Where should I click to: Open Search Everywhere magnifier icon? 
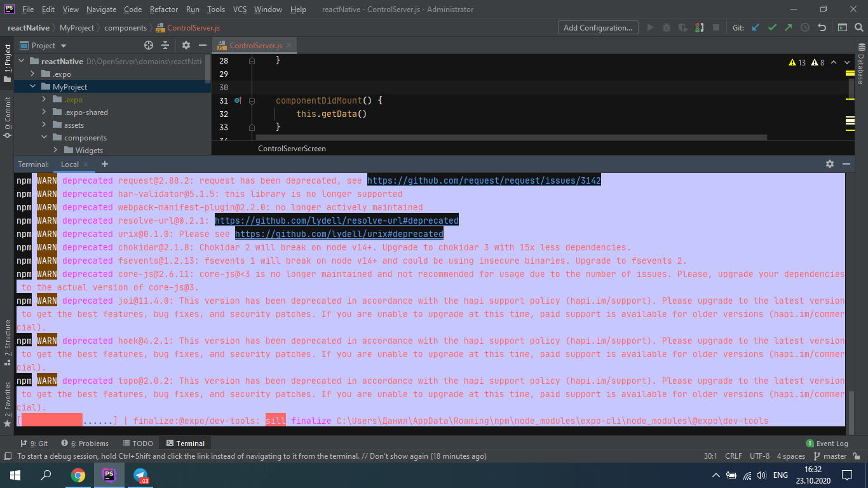(x=859, y=27)
